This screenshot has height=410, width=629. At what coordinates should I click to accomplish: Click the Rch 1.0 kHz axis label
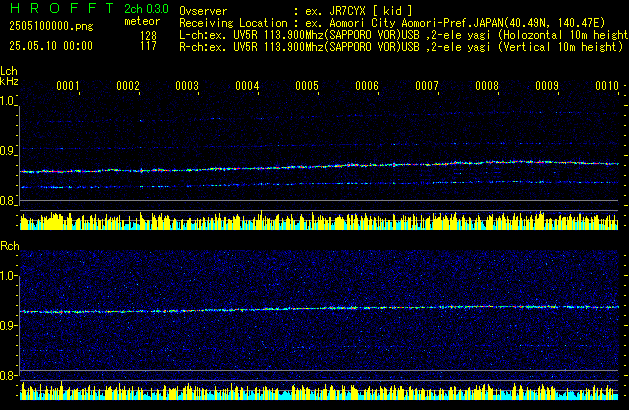point(7,276)
